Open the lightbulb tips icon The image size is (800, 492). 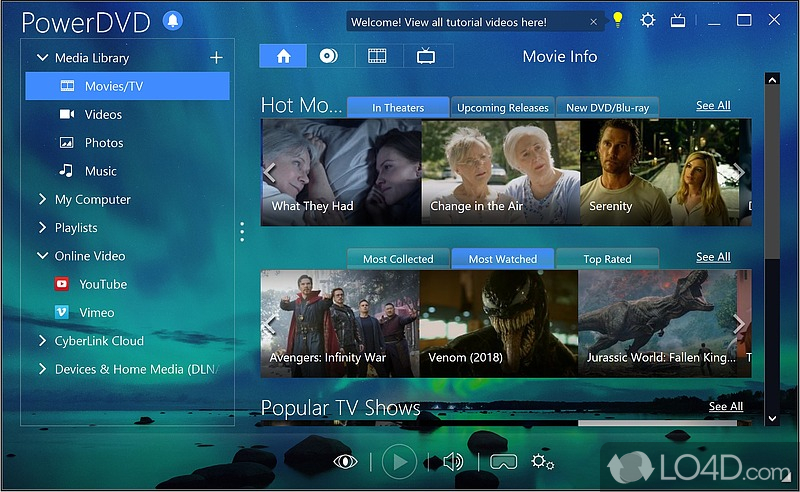pos(618,20)
